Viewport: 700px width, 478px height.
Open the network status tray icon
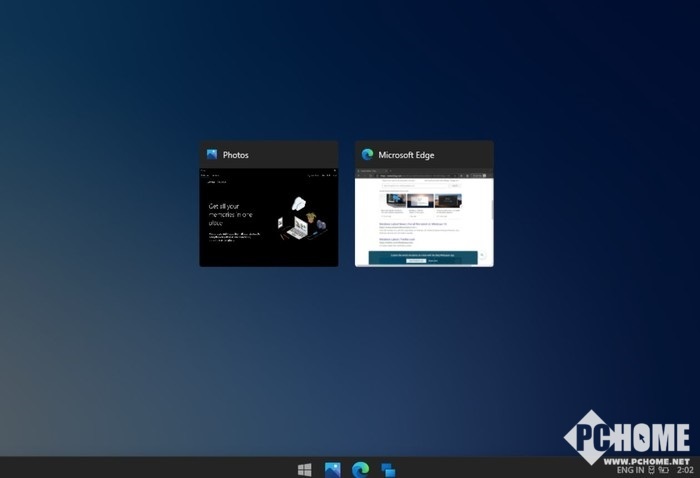coord(651,469)
